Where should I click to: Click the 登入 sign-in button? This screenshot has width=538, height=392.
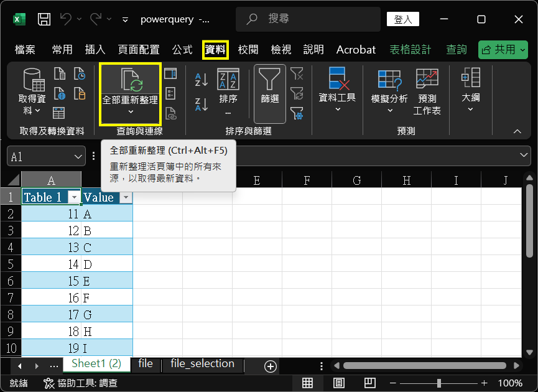[x=403, y=19]
